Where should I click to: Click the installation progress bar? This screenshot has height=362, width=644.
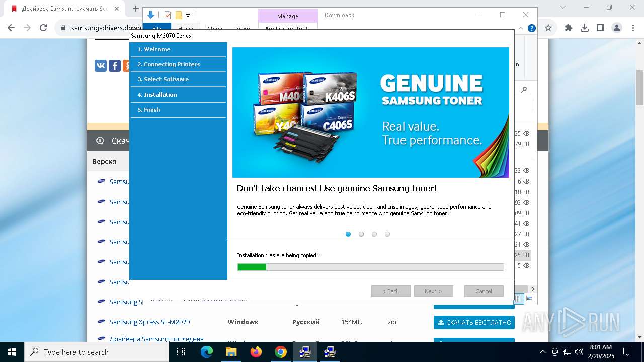[x=370, y=267]
